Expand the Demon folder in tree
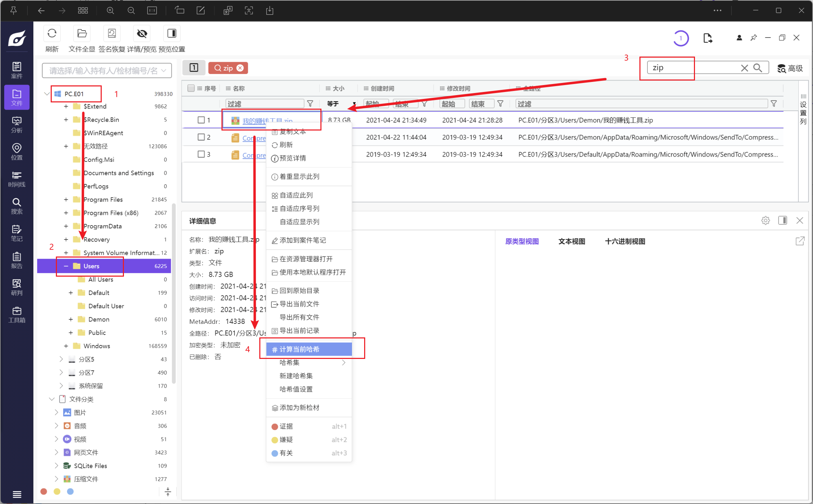The width and height of the screenshot is (813, 504). pos(71,319)
